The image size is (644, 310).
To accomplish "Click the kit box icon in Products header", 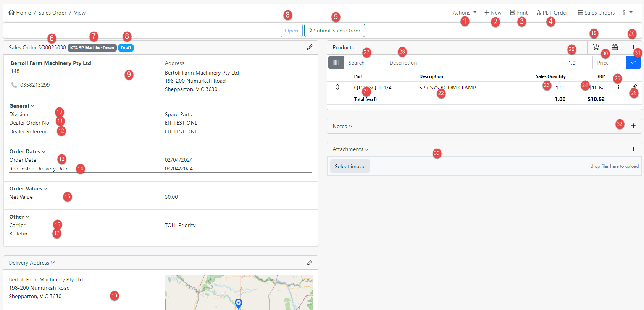I will pyautogui.click(x=615, y=47).
